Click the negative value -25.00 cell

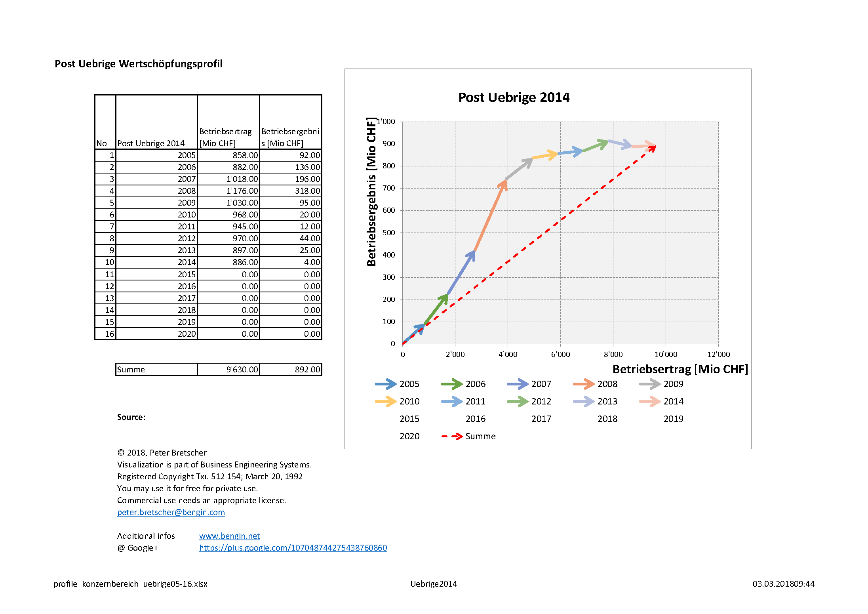pos(291,250)
